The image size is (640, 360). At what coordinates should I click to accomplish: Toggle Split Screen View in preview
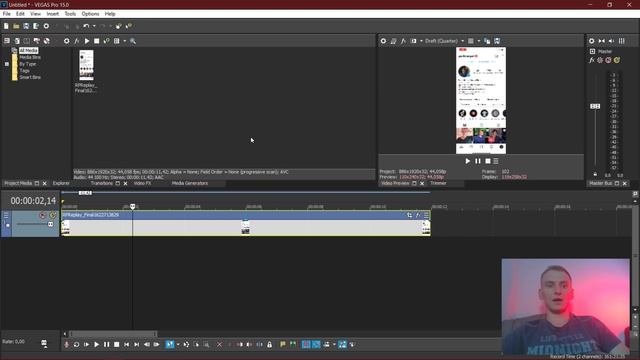[413, 41]
